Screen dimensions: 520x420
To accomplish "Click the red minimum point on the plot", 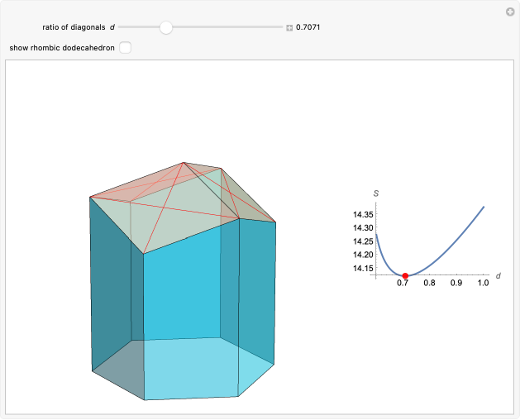I will (x=405, y=275).
